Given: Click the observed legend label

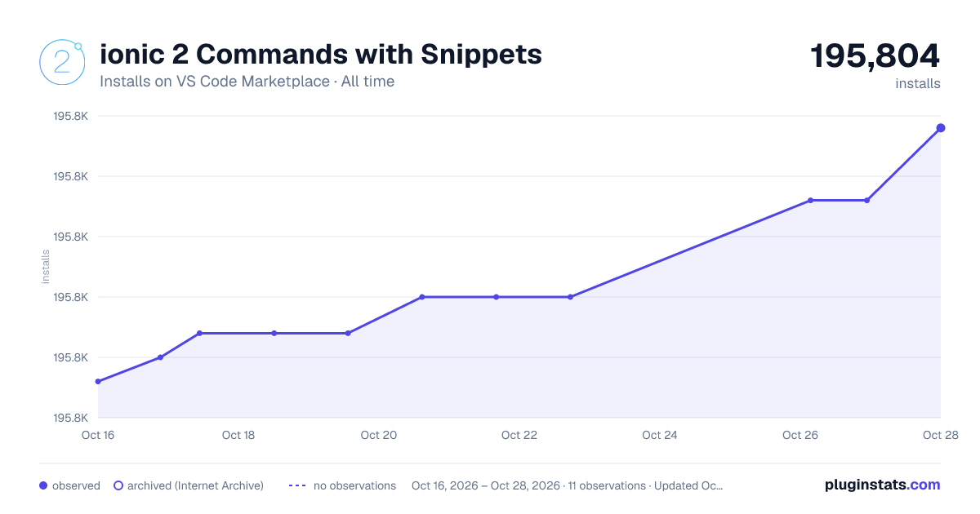Looking at the screenshot, I should (x=76, y=485).
